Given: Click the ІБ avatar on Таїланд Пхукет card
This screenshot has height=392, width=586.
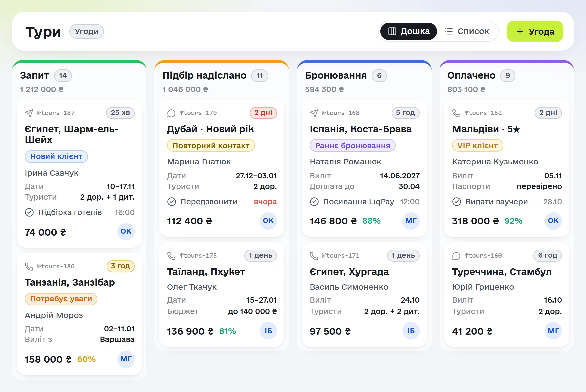Looking at the screenshot, I should click(268, 331).
